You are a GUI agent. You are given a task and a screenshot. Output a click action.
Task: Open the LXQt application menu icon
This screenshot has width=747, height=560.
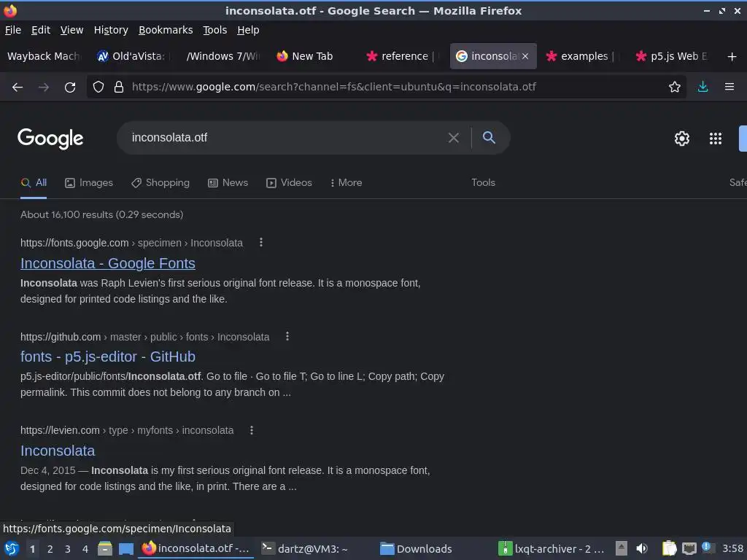coord(12,548)
